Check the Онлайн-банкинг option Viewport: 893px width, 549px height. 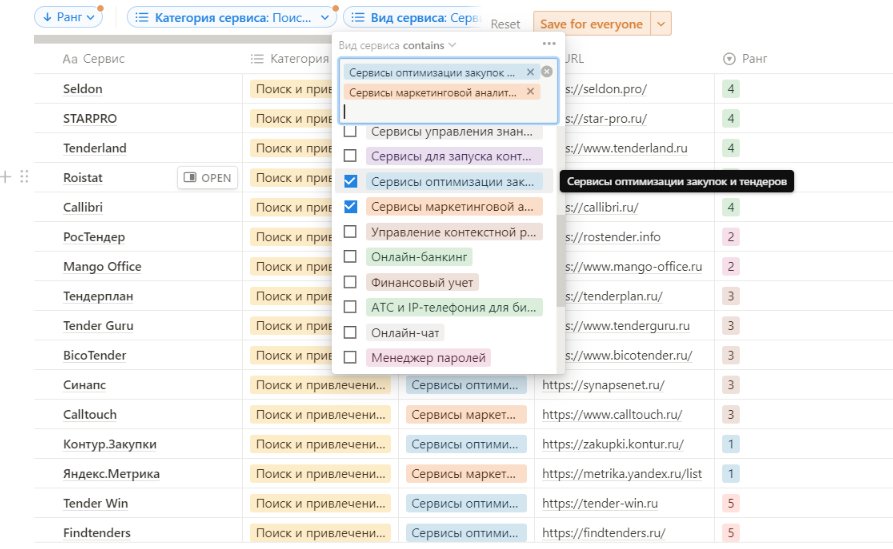(x=350, y=257)
